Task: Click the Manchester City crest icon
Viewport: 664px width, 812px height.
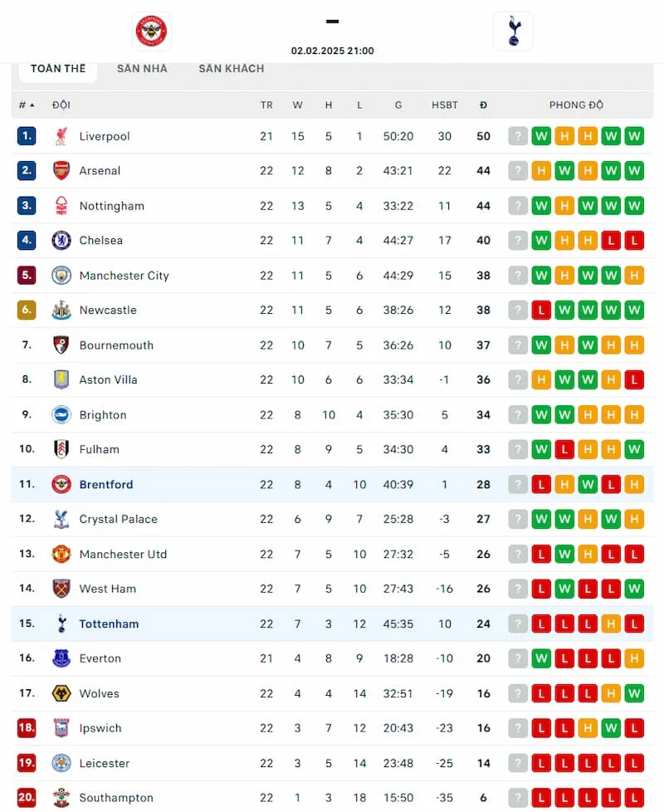Action: [61, 276]
